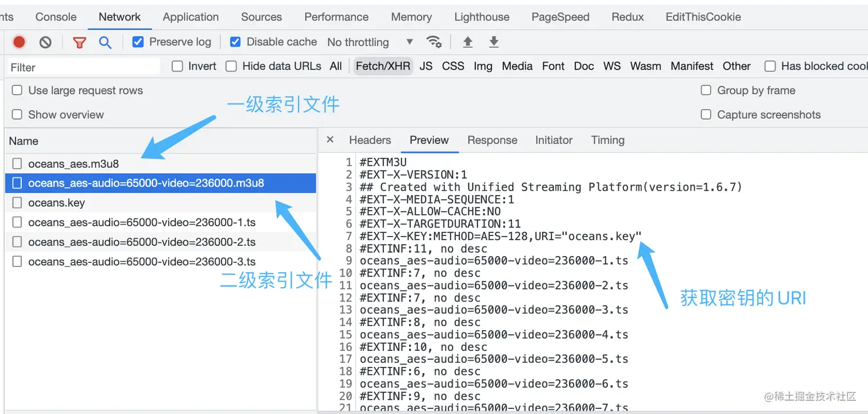Check Group by frame option
The height and width of the screenshot is (414, 868).
tap(706, 90)
